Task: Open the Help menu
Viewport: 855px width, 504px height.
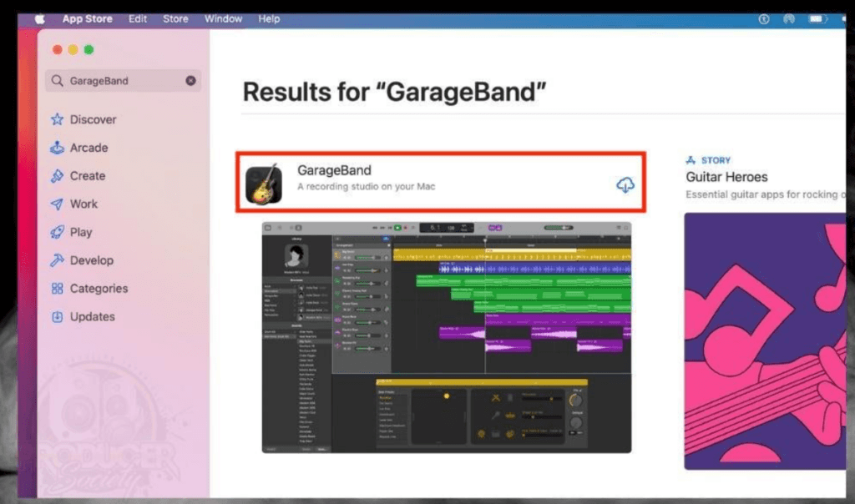Action: [x=269, y=19]
